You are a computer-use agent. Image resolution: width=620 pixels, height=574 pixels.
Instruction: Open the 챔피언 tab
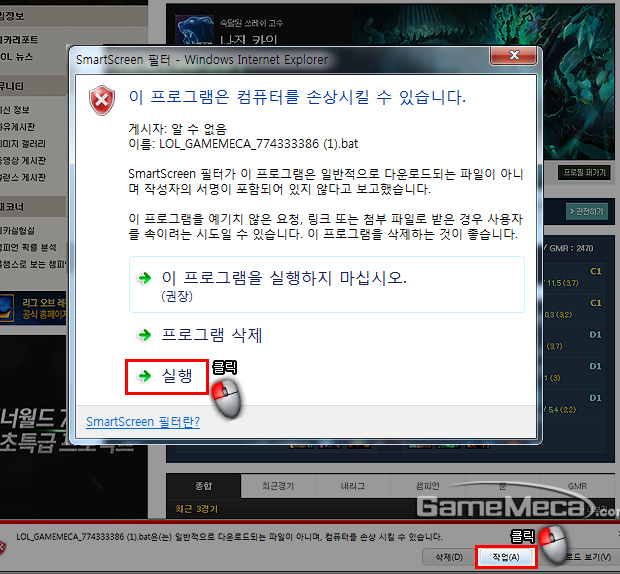pyautogui.click(x=427, y=486)
